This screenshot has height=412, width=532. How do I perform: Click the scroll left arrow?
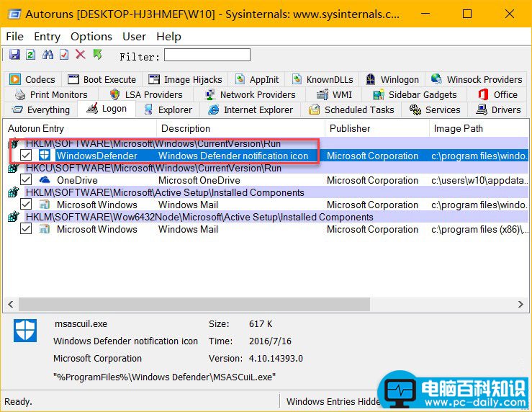pos(11,304)
